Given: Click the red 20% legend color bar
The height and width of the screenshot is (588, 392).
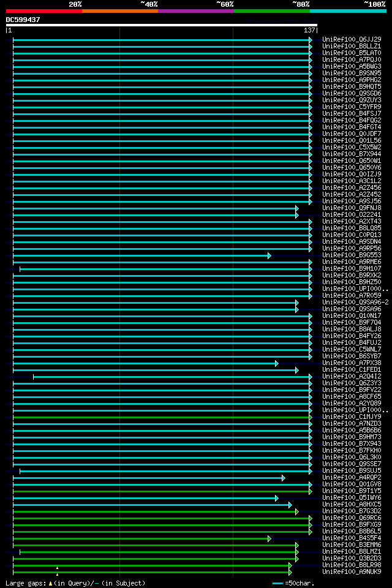Looking at the screenshot, I should [x=44, y=11].
